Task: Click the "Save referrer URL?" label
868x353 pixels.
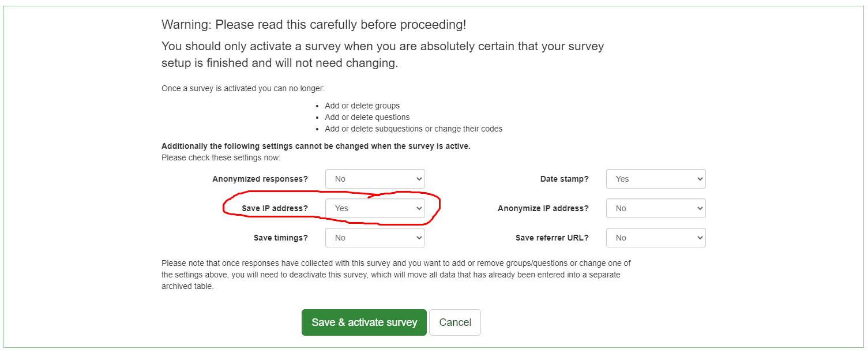Action: click(552, 238)
